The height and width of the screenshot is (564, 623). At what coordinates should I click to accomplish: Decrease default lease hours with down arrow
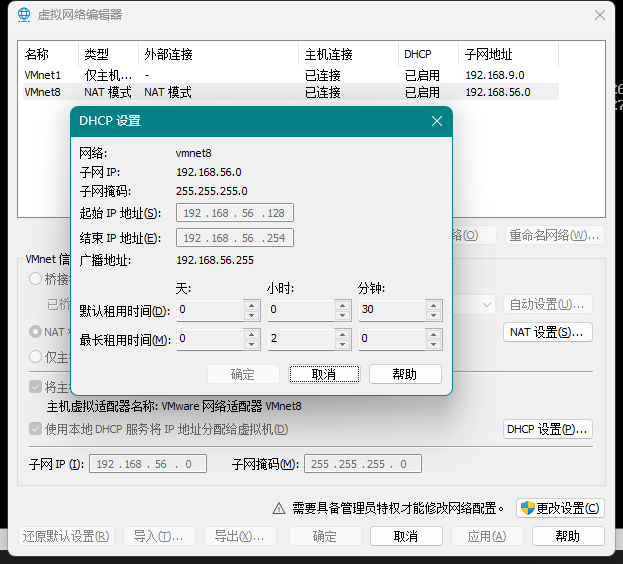[x=342, y=316]
